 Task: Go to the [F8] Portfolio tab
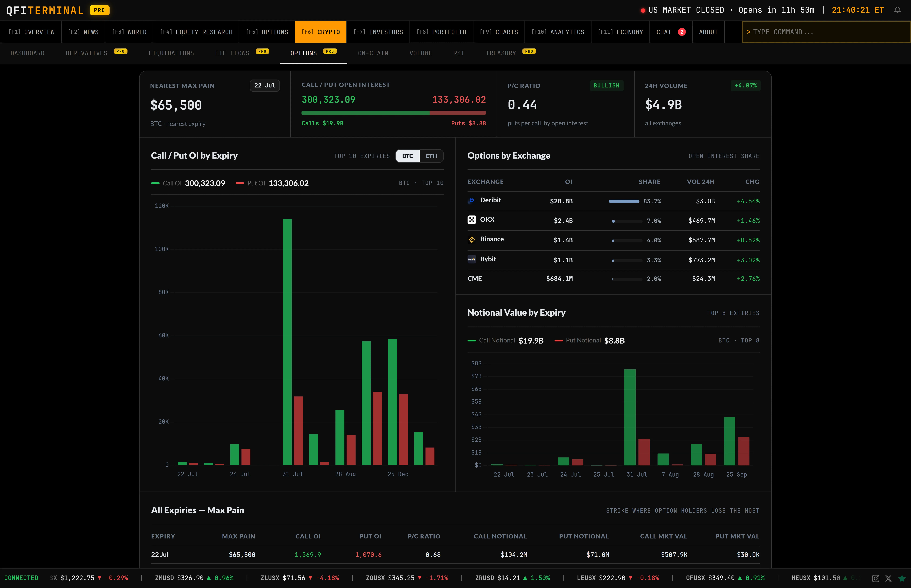point(441,32)
